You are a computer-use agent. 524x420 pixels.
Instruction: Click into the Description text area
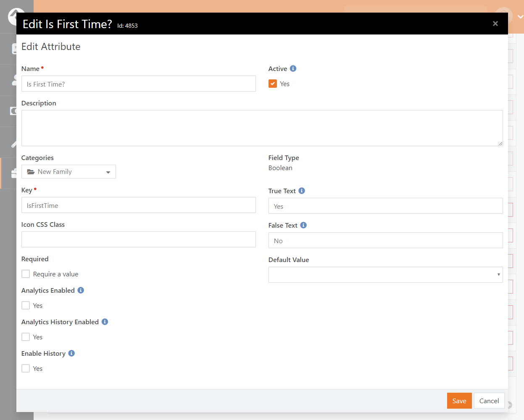click(x=262, y=128)
